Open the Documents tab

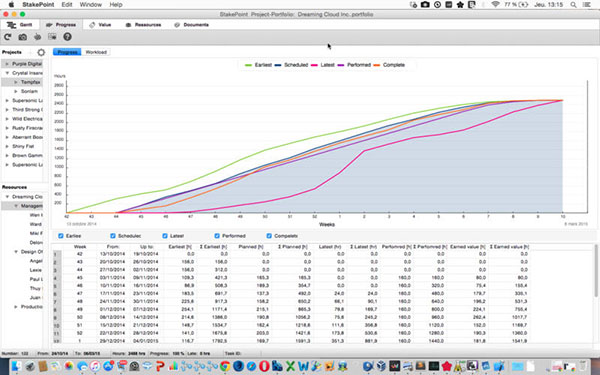point(191,24)
